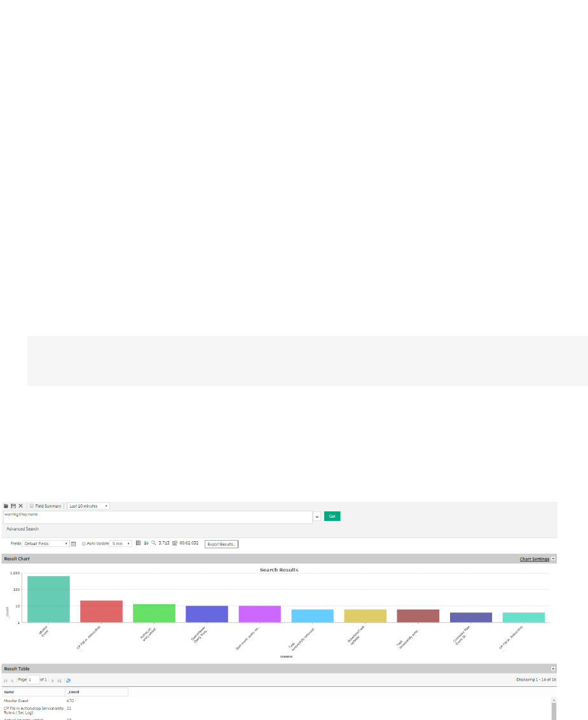Enable the Field Summary checkbox
588x720 pixels.
click(x=32, y=506)
